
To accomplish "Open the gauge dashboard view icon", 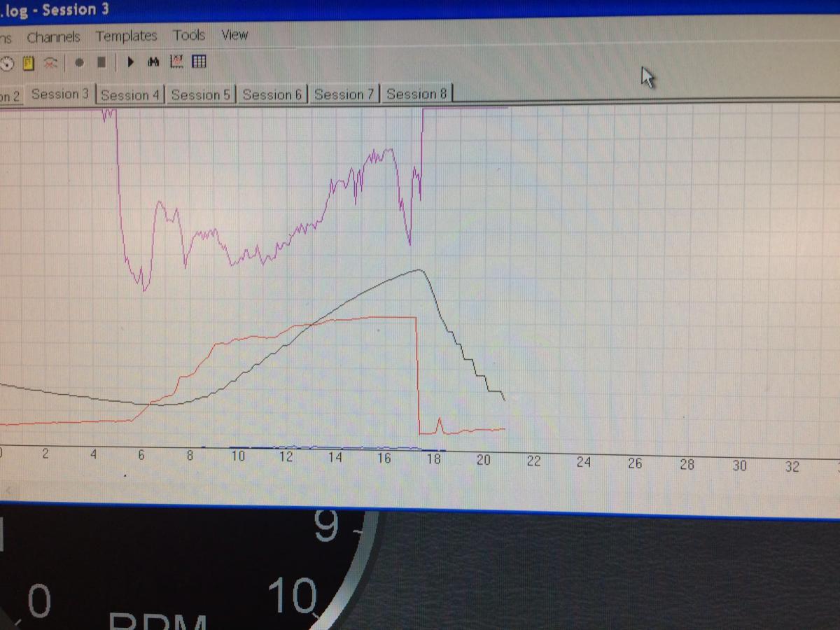I will [8, 62].
